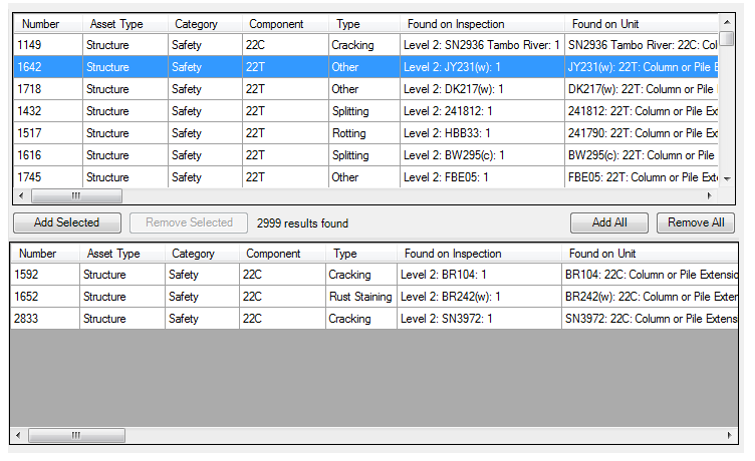
Task: Click the Remove All button
Action: pos(696,223)
